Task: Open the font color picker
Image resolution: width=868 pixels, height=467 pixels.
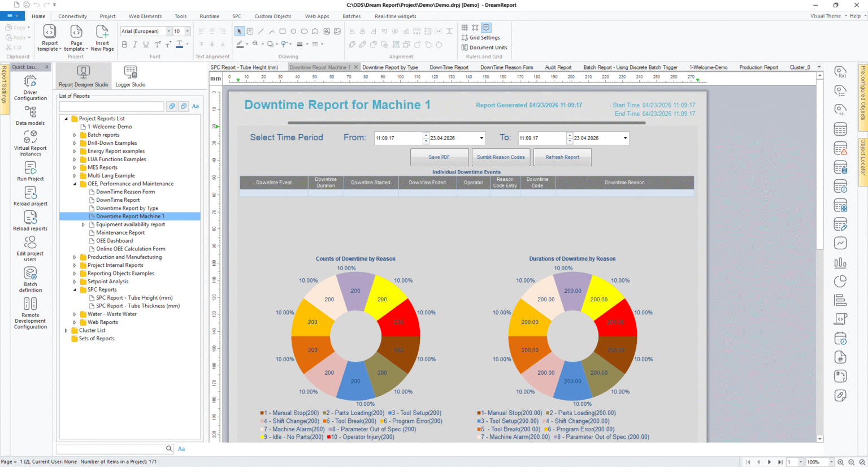Action: 180,44
